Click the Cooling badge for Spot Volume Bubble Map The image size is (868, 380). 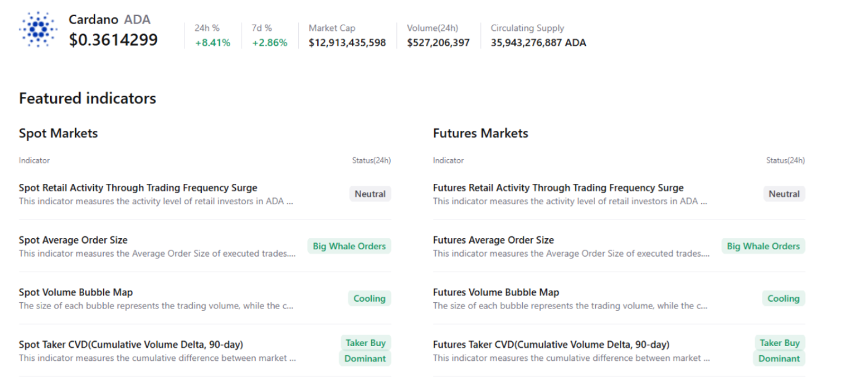pos(369,298)
